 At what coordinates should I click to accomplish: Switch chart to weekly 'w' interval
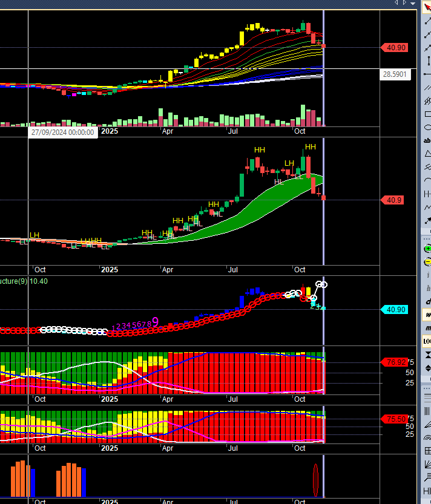[428, 315]
